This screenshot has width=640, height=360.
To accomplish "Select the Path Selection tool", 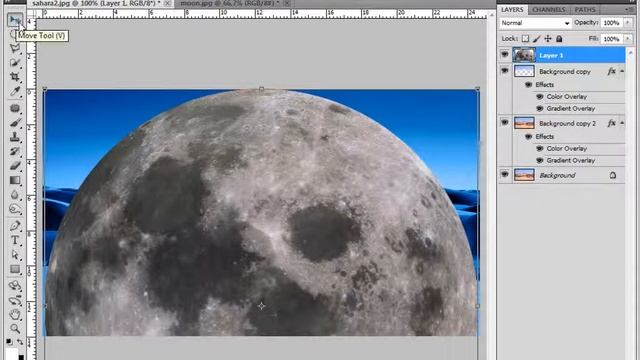I will pyautogui.click(x=15, y=255).
